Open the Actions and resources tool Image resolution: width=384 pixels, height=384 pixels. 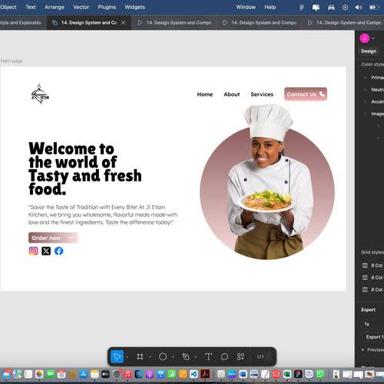click(240, 357)
